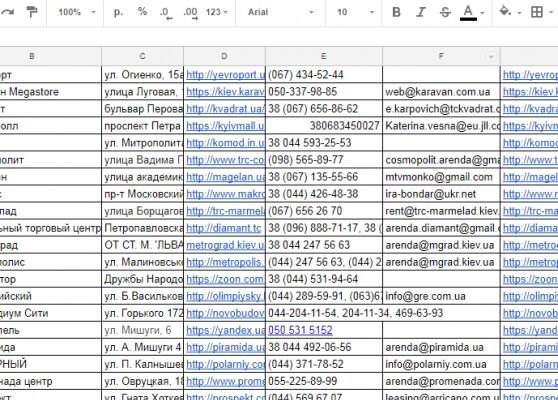Image resolution: width=558 pixels, height=400 pixels.
Task: Select cell with 055-225-89-99
Action: (324, 381)
